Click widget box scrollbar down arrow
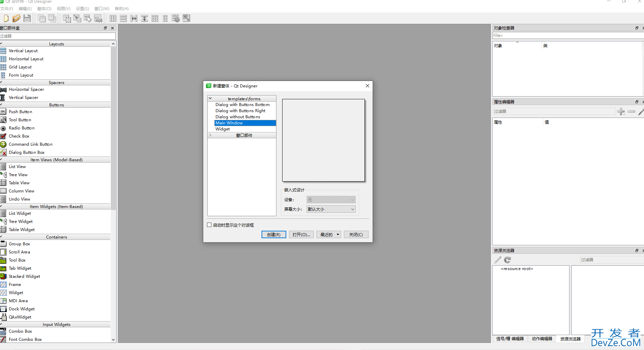This screenshot has width=644, height=350. click(113, 339)
